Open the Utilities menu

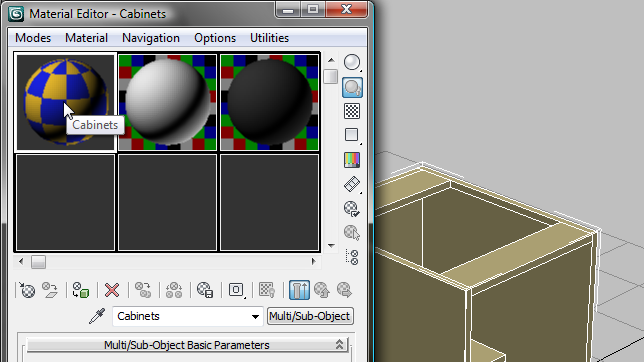[269, 38]
